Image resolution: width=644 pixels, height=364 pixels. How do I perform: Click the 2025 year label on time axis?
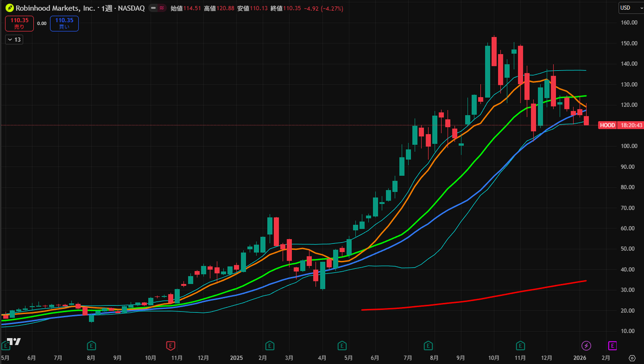pos(236,357)
